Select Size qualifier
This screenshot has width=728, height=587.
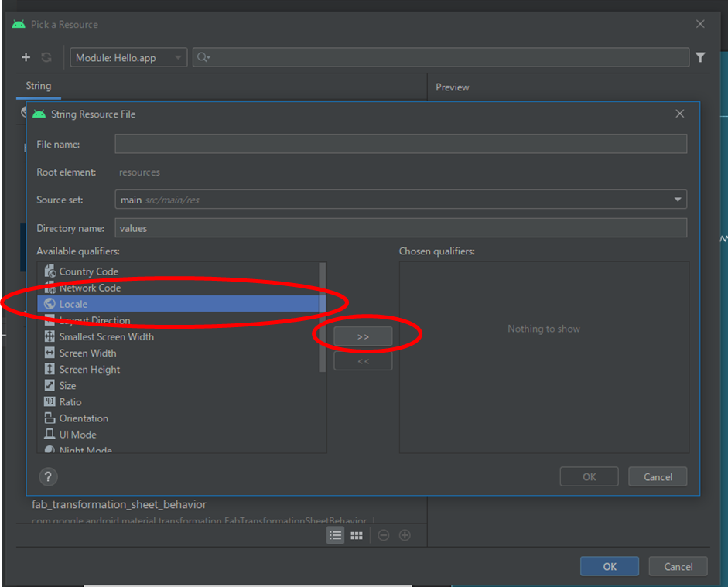click(178, 386)
